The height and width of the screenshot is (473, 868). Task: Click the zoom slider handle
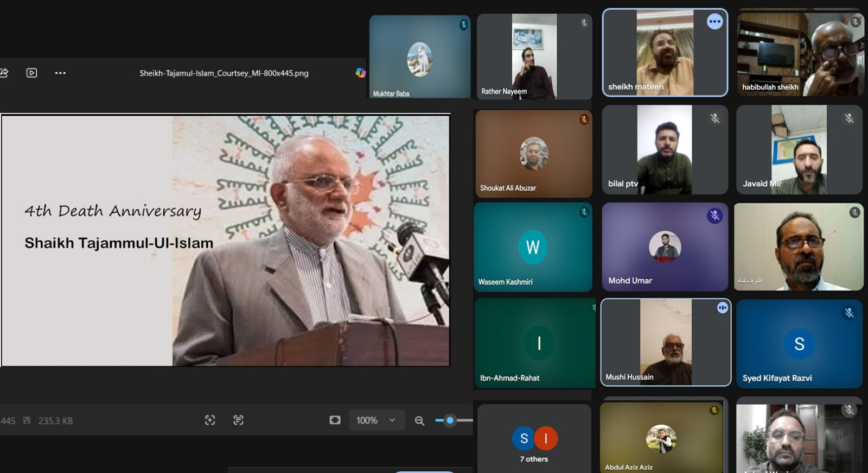pos(450,420)
